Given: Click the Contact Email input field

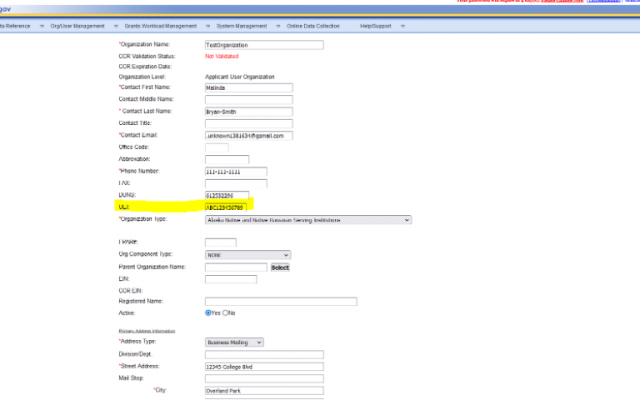Looking at the screenshot, I should [x=248, y=135].
